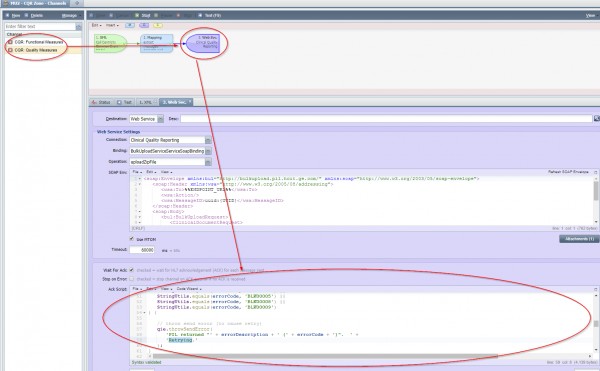Toggle the Use MTOM checkbox

132,239
